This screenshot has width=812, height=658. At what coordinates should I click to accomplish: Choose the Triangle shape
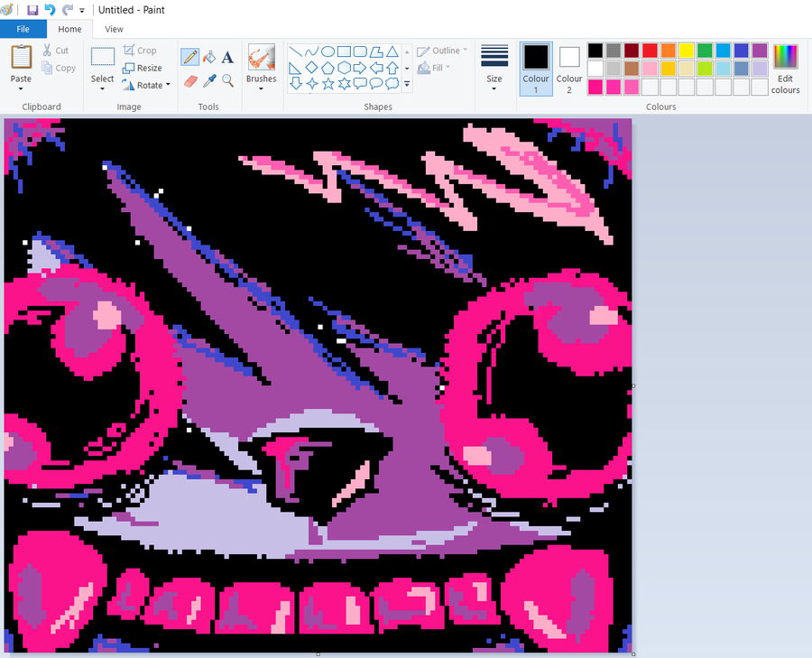point(392,51)
